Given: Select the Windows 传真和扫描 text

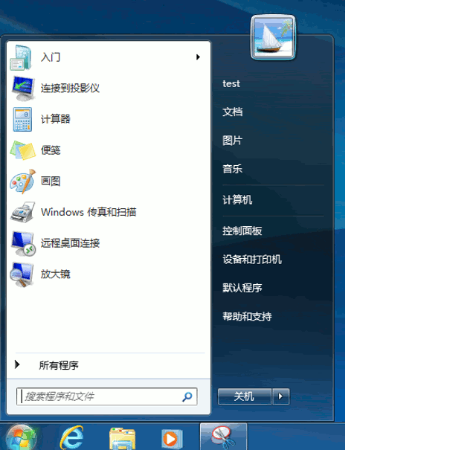Looking at the screenshot, I should [89, 212].
